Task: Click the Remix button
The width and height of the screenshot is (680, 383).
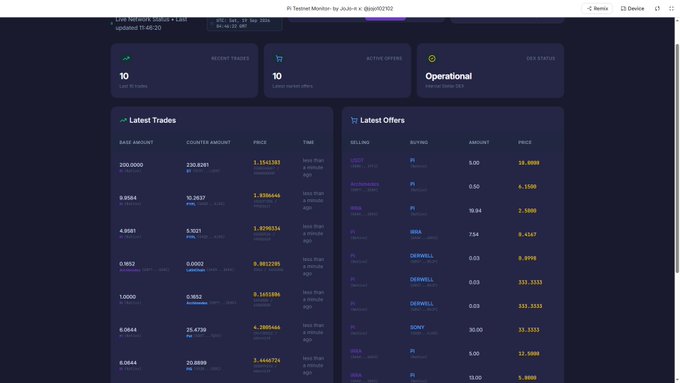Action: (x=597, y=8)
